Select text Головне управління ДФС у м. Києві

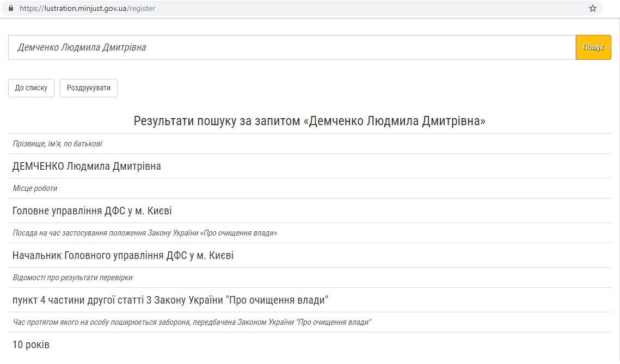coord(92,211)
